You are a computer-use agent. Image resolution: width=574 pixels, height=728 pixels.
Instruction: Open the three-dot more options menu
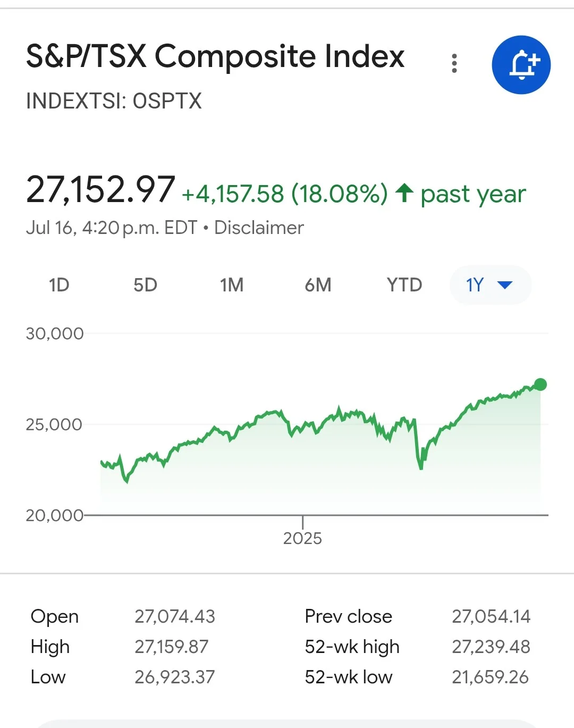pyautogui.click(x=454, y=63)
